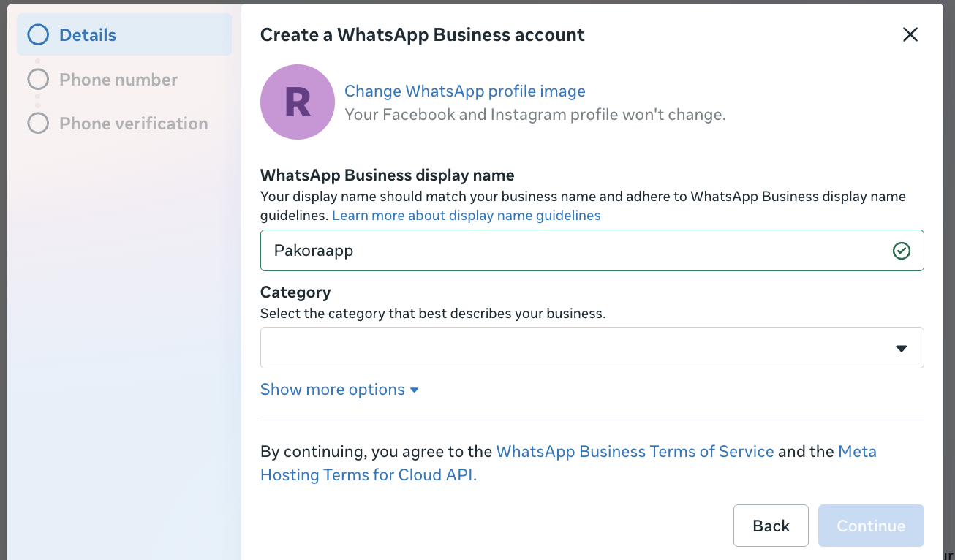The width and height of the screenshot is (955, 560).
Task: Click the 'Create a WhatsApp Business account' title
Action: tap(423, 34)
